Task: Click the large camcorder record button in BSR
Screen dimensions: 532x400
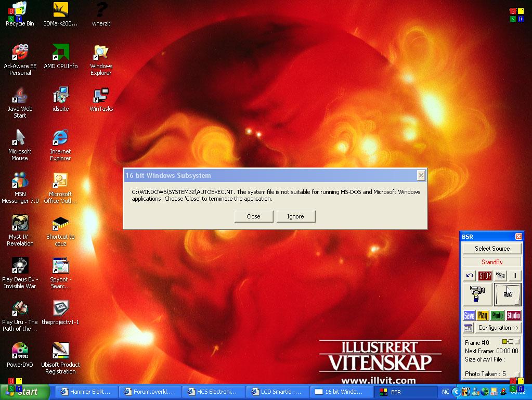Action: coord(477,294)
